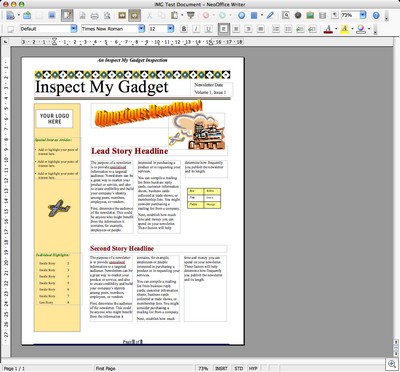Open Find and Replace icon
The height and width of the screenshot is (372, 400).
tap(286, 15)
